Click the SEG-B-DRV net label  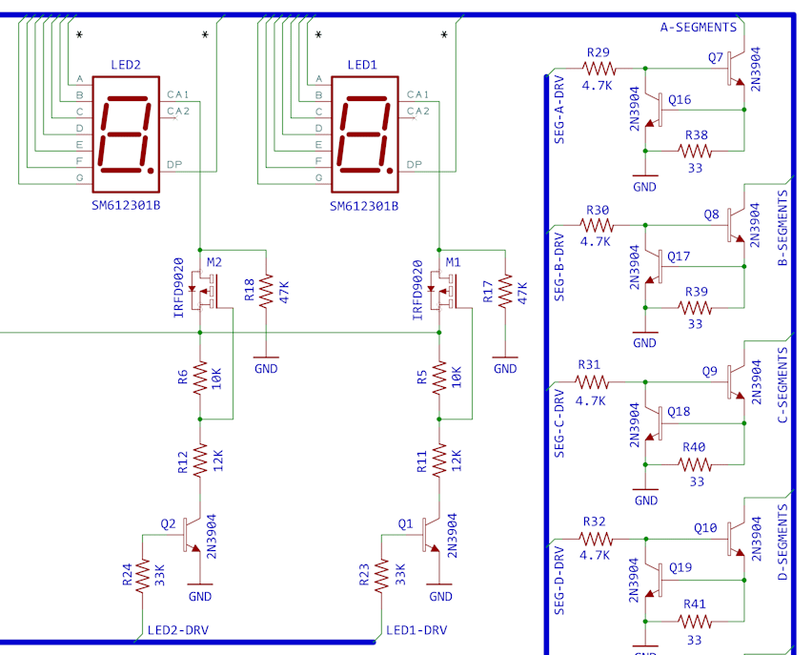coord(559,267)
